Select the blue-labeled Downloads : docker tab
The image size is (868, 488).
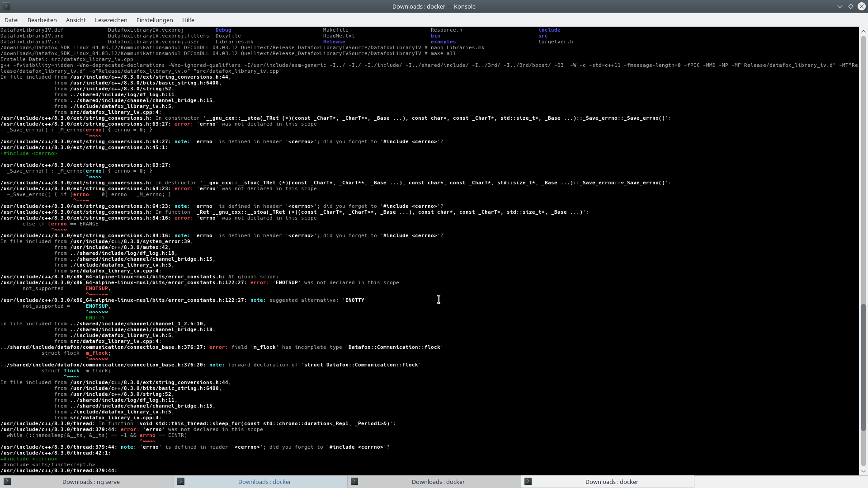point(264,482)
